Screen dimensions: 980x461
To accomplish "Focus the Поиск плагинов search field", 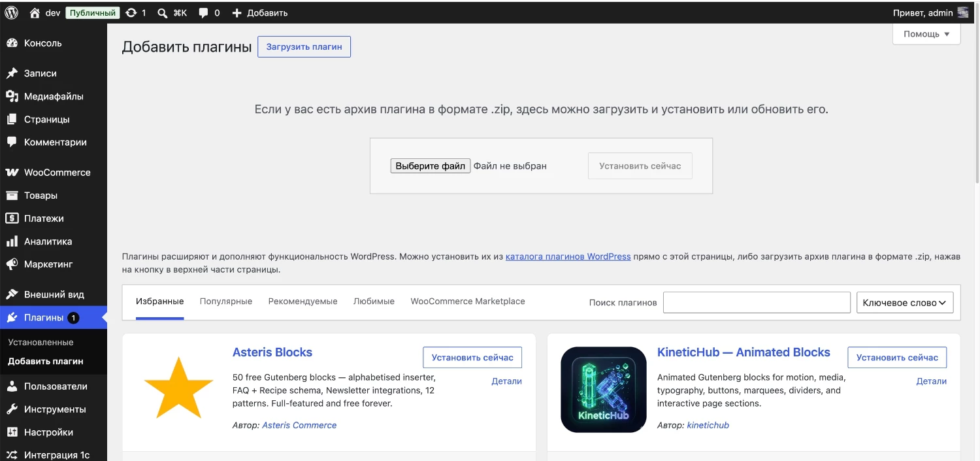I will 757,303.
